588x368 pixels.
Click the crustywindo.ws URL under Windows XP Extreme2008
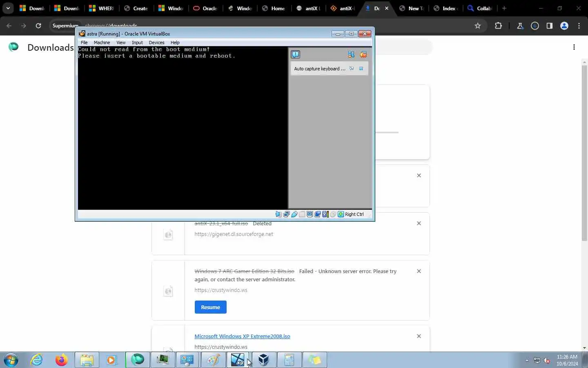pos(221,347)
